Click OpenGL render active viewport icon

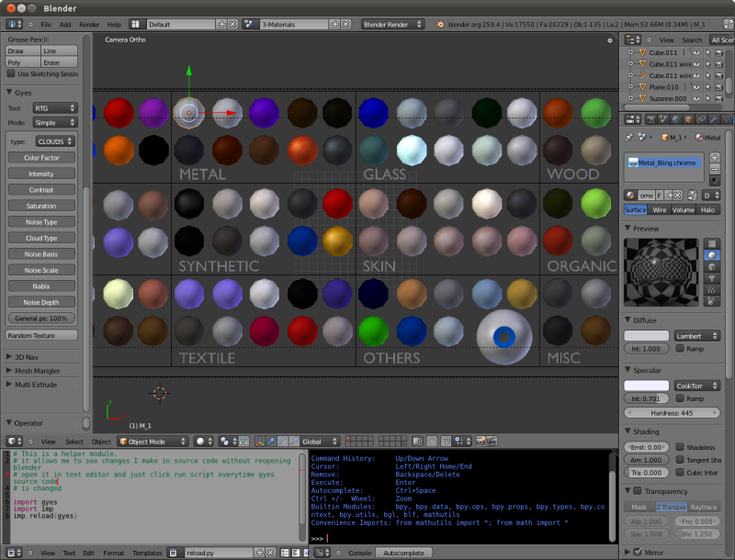(x=481, y=441)
